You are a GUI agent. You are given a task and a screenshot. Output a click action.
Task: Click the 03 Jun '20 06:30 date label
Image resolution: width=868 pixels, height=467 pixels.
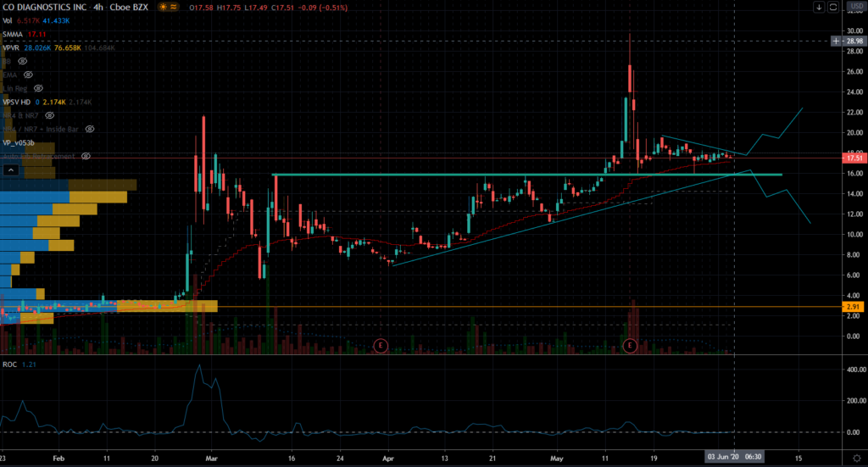click(x=734, y=457)
